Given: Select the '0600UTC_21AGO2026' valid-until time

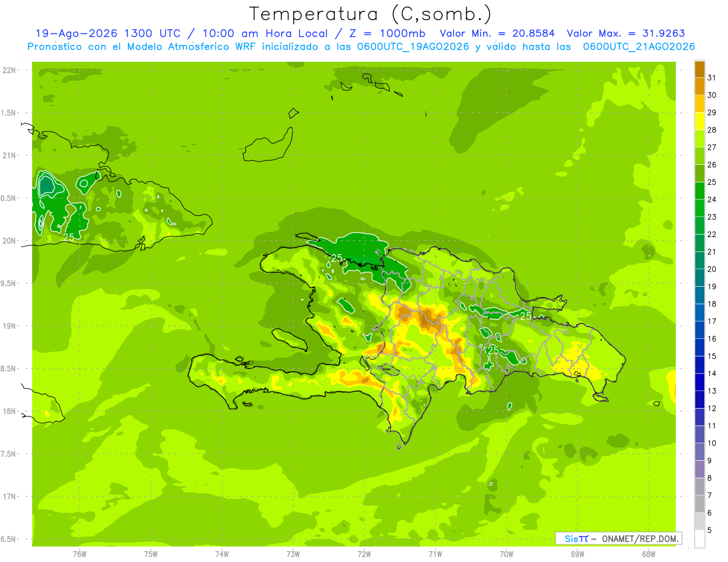Looking at the screenshot, I should click(x=639, y=47).
